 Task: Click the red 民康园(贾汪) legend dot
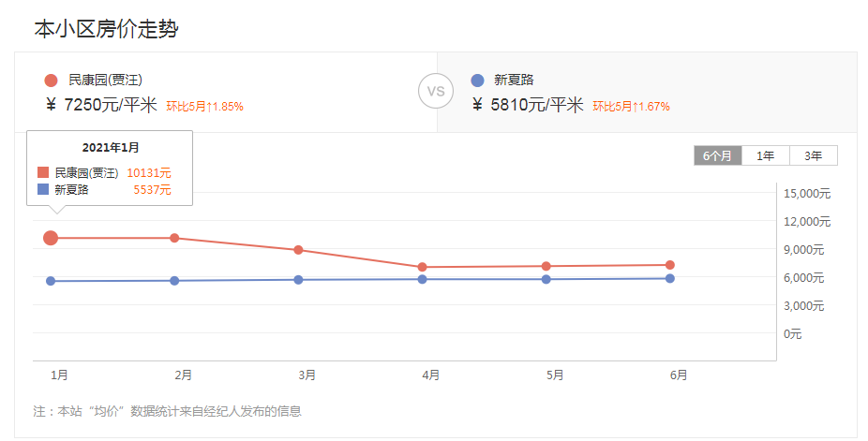tap(51, 81)
